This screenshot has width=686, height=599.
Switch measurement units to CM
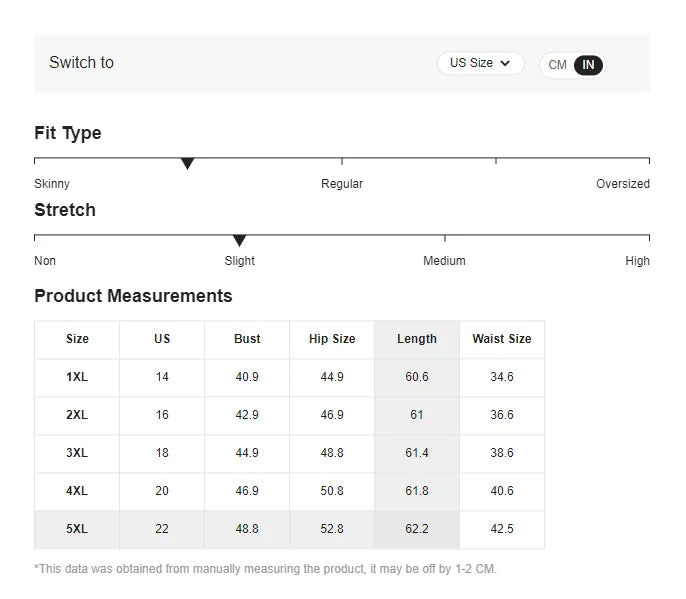click(557, 65)
